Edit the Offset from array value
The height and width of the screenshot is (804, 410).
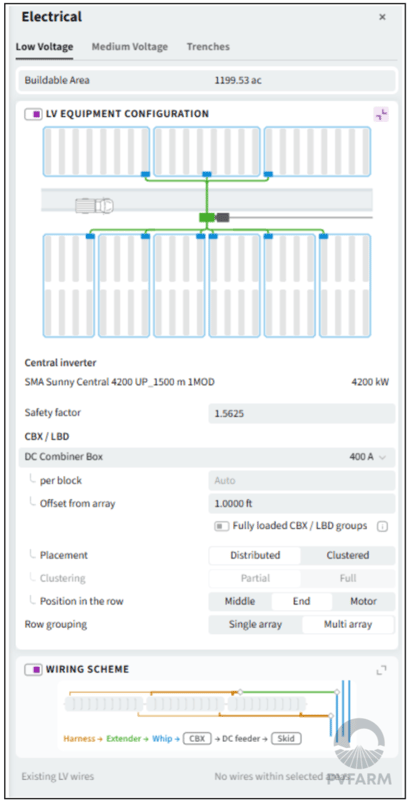(x=301, y=504)
